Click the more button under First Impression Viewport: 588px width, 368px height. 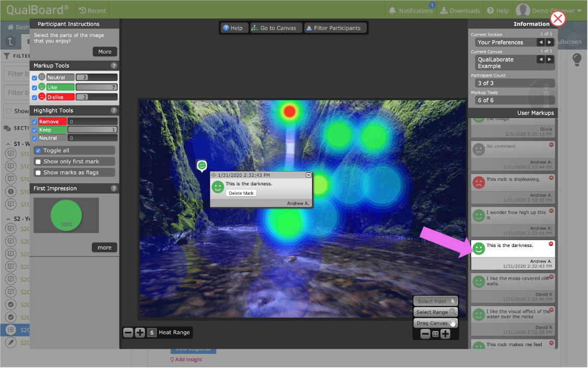pyautogui.click(x=104, y=247)
